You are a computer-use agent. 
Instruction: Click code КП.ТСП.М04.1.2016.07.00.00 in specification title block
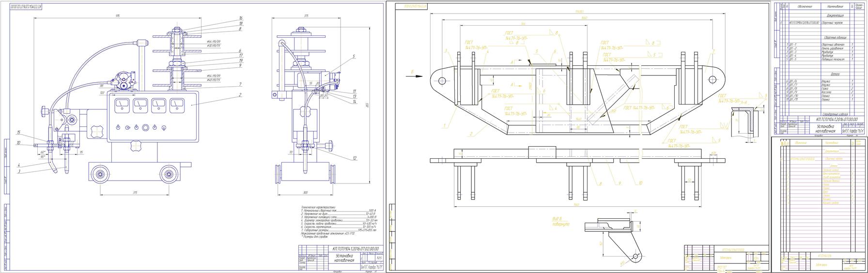tap(837, 119)
